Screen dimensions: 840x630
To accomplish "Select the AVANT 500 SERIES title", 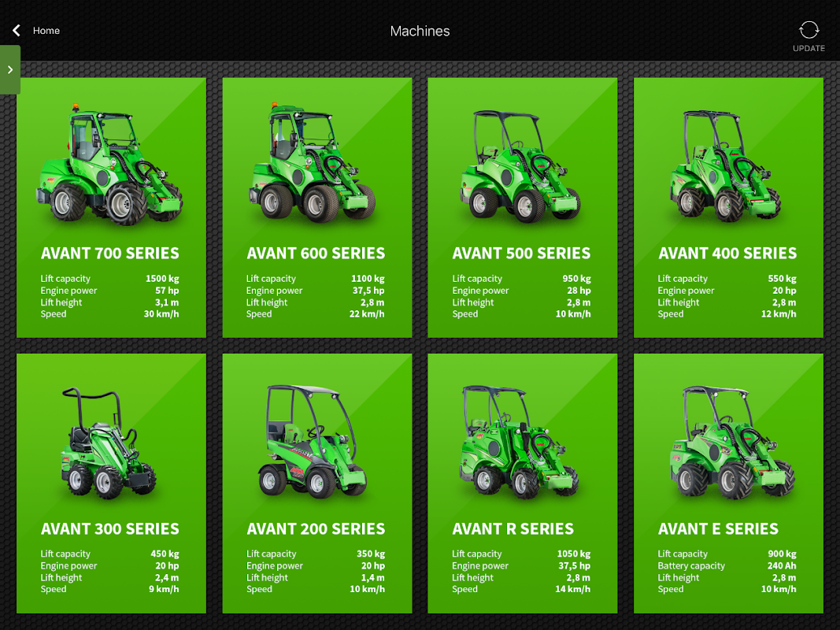I will (521, 254).
